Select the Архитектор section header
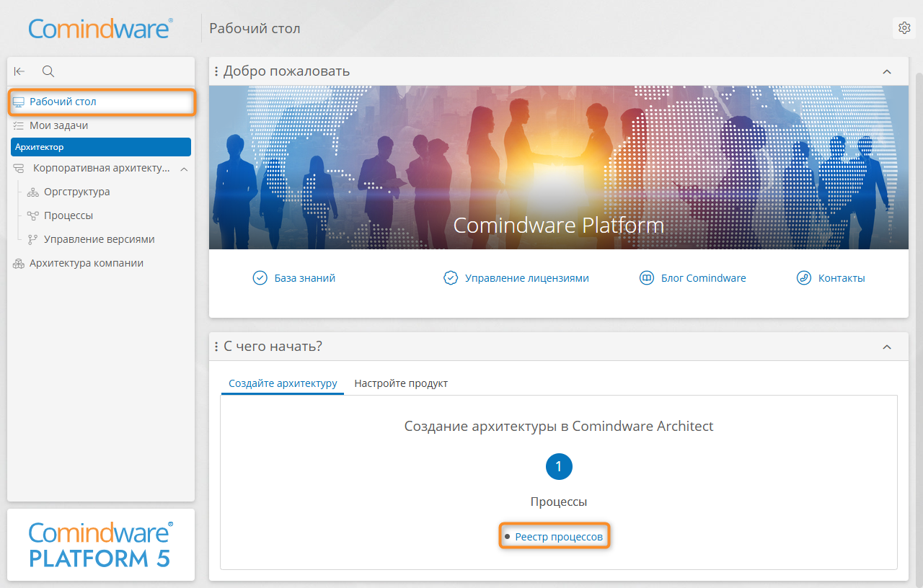 [x=101, y=147]
